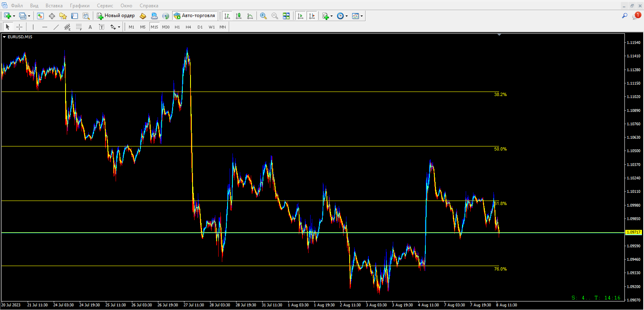Toggle chart shift from right edge
The height and width of the screenshot is (310, 644).
pyautogui.click(x=312, y=16)
